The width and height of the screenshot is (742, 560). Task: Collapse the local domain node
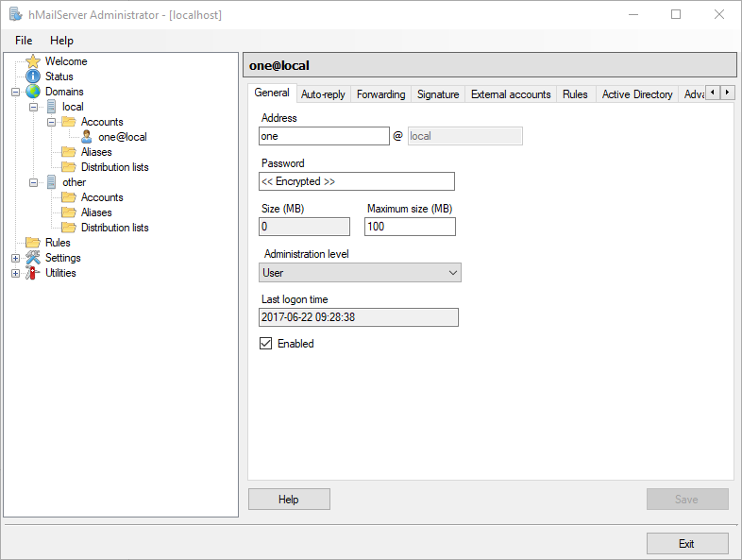click(34, 107)
